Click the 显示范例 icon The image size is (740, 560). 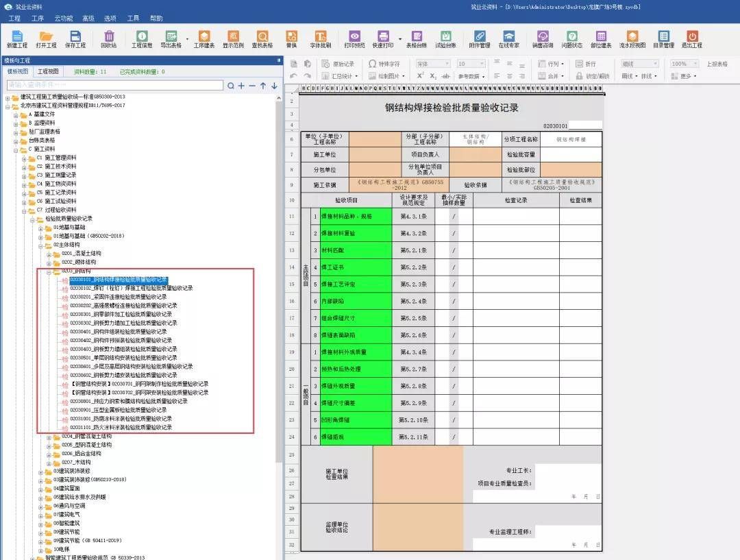coord(233,38)
